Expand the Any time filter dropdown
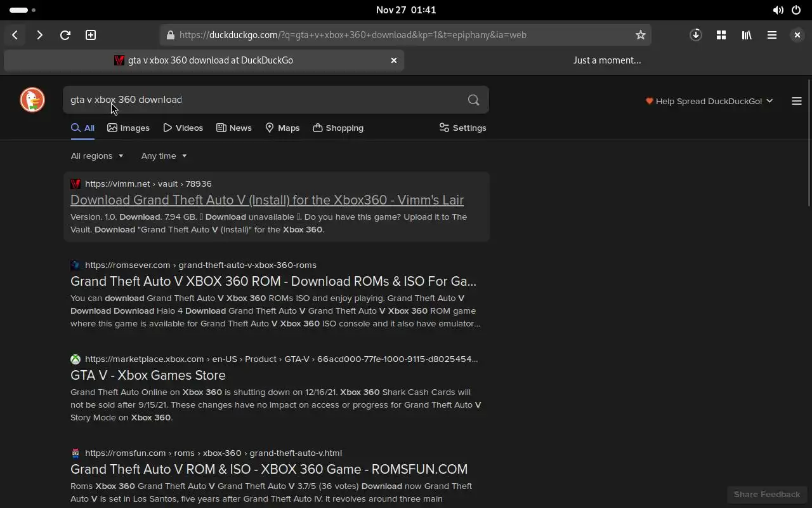The width and height of the screenshot is (812, 508). [x=164, y=156]
